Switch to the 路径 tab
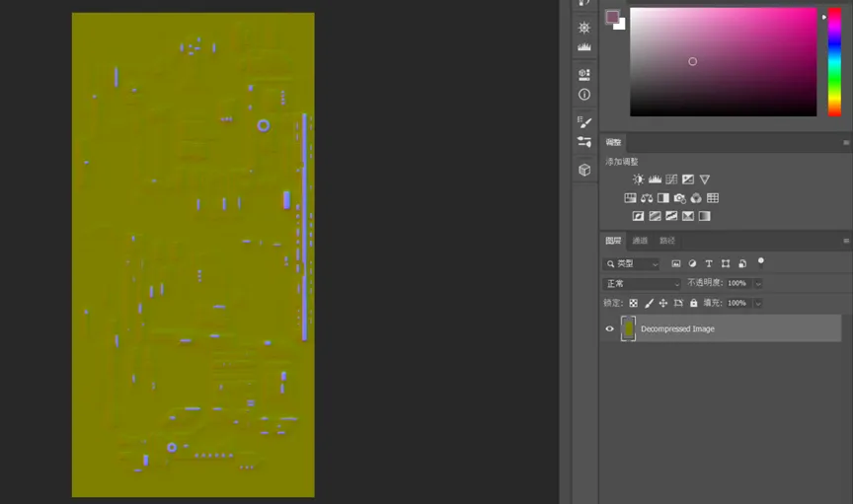Image resolution: width=853 pixels, height=504 pixels. point(667,241)
